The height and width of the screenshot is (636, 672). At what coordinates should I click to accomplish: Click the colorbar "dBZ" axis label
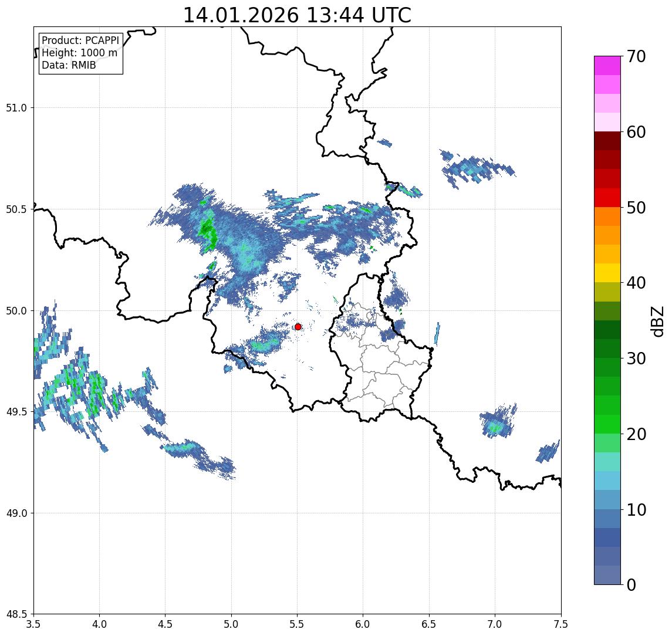pyautogui.click(x=657, y=321)
